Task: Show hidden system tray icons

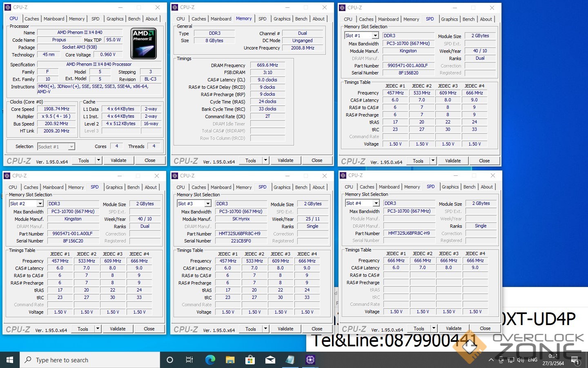Action: pyautogui.click(x=491, y=360)
